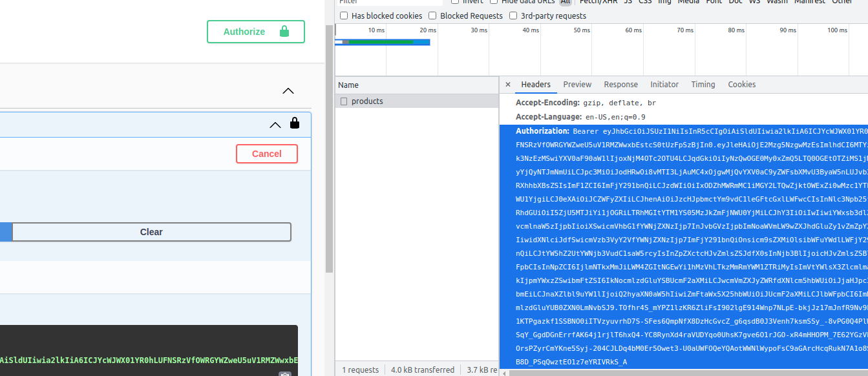Click the black padlock on the operation row
This screenshot has height=376, width=868.
[295, 123]
